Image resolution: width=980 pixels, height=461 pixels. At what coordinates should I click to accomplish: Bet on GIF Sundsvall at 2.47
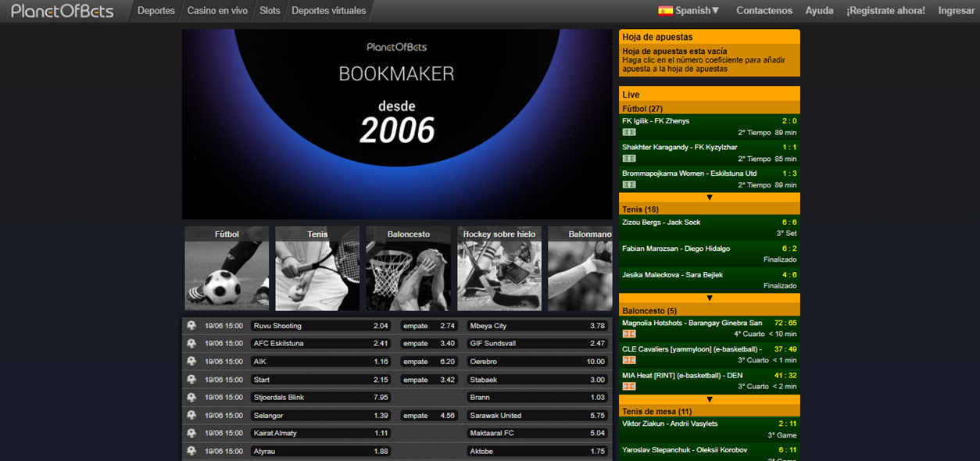click(538, 344)
